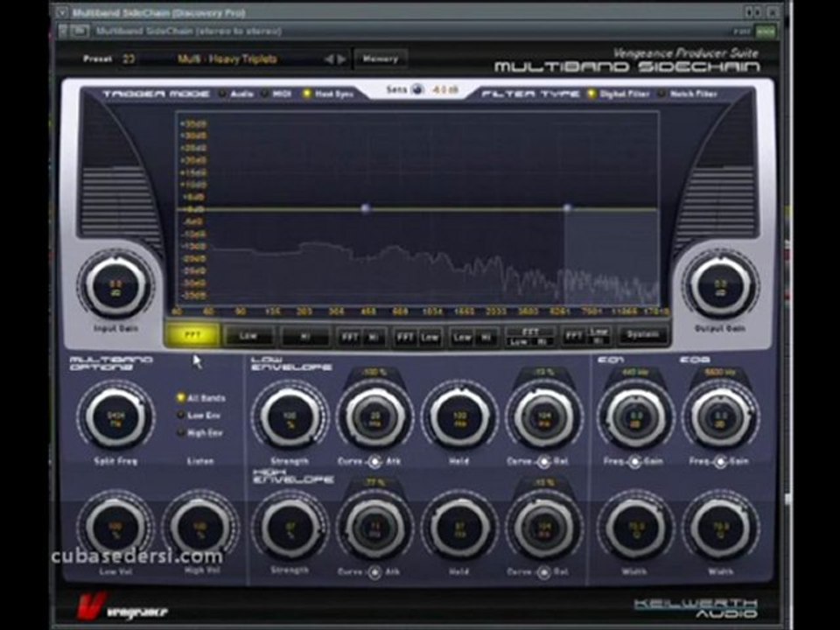Switch to the Low Hi split view

(x=473, y=336)
